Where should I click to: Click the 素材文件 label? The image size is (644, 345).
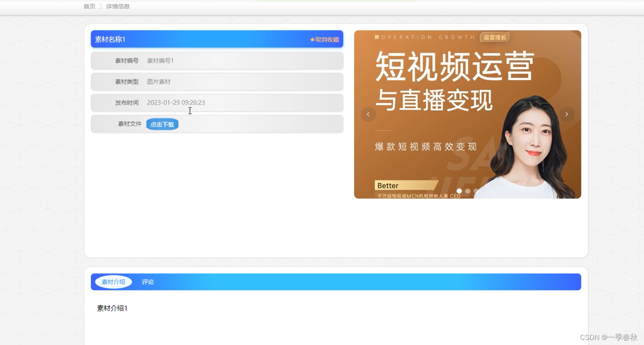coord(130,124)
